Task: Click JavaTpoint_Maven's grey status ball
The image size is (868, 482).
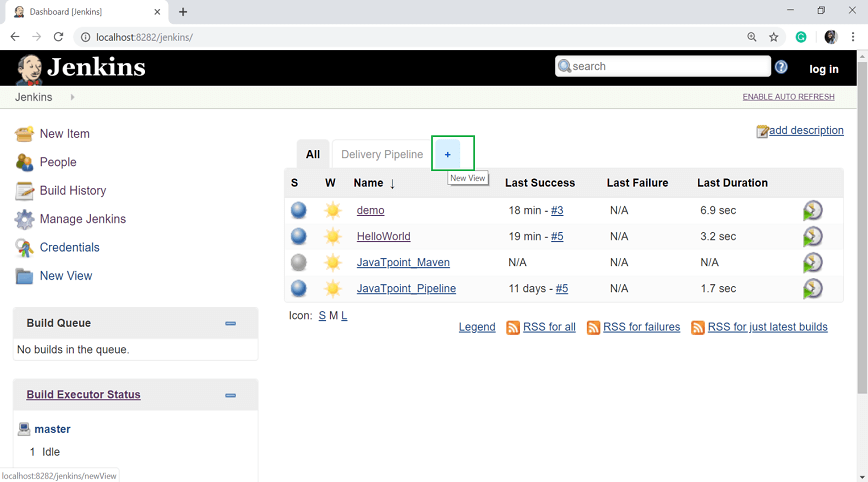Action: coord(298,262)
